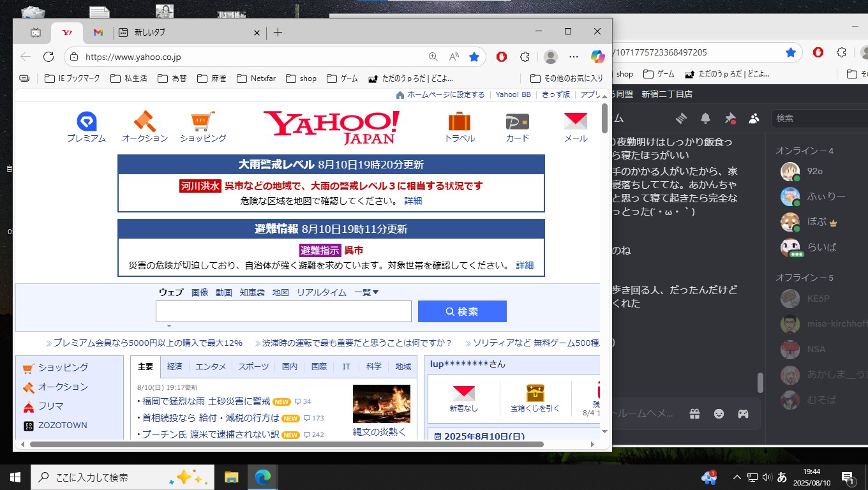Open 私生活 bookmark folder
The width and height of the screenshot is (868, 490).
(x=128, y=78)
